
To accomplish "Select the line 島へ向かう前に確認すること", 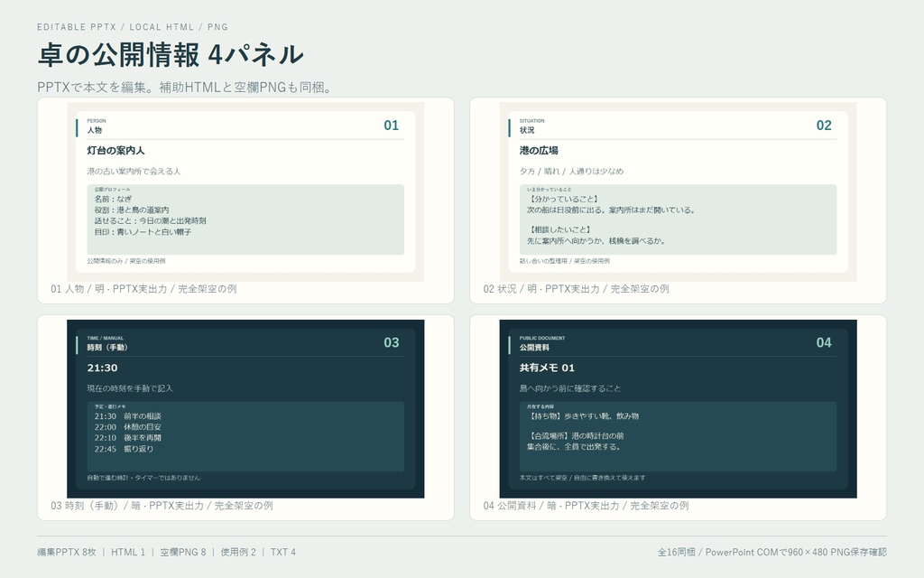I will coord(570,388).
